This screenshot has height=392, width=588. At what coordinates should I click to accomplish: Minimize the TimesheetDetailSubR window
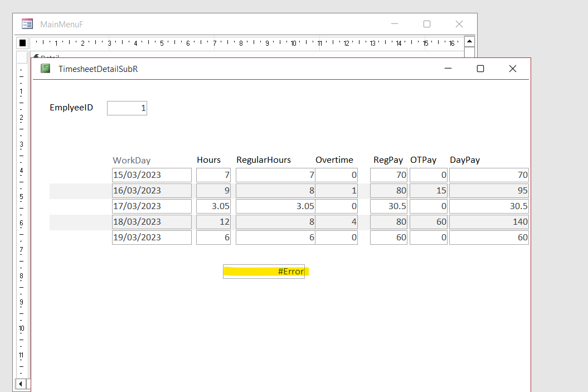point(448,69)
